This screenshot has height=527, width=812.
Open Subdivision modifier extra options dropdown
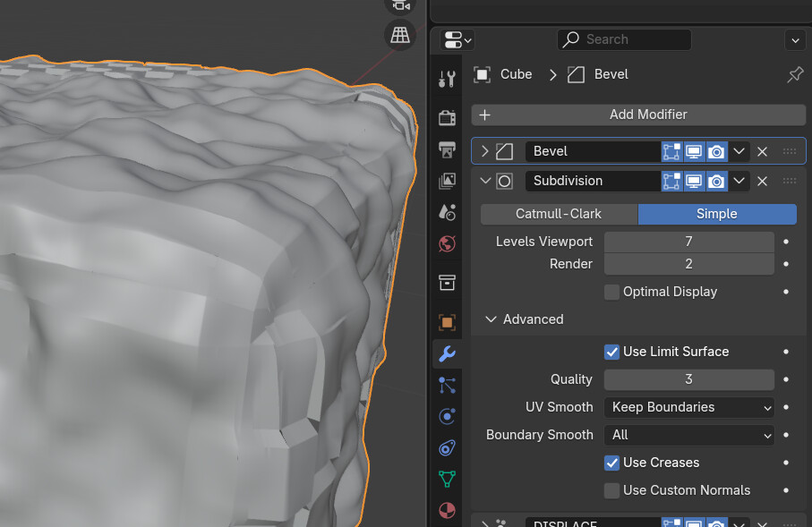click(x=739, y=182)
